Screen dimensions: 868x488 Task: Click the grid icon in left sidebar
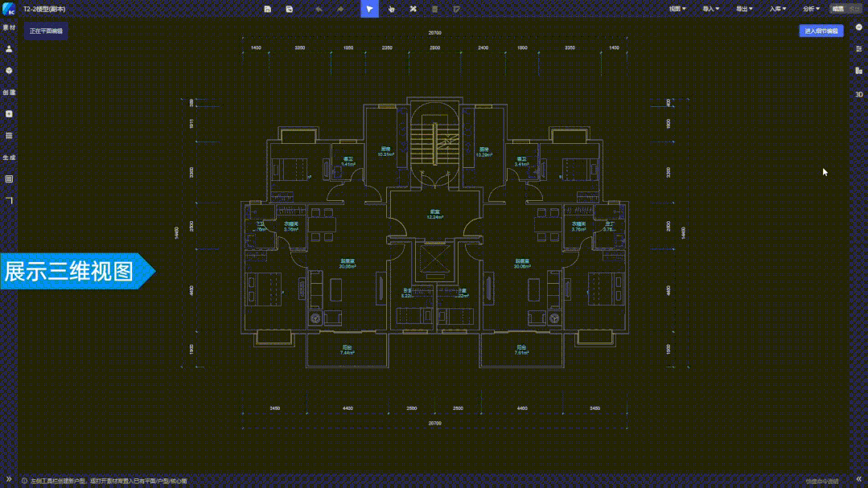click(x=9, y=136)
